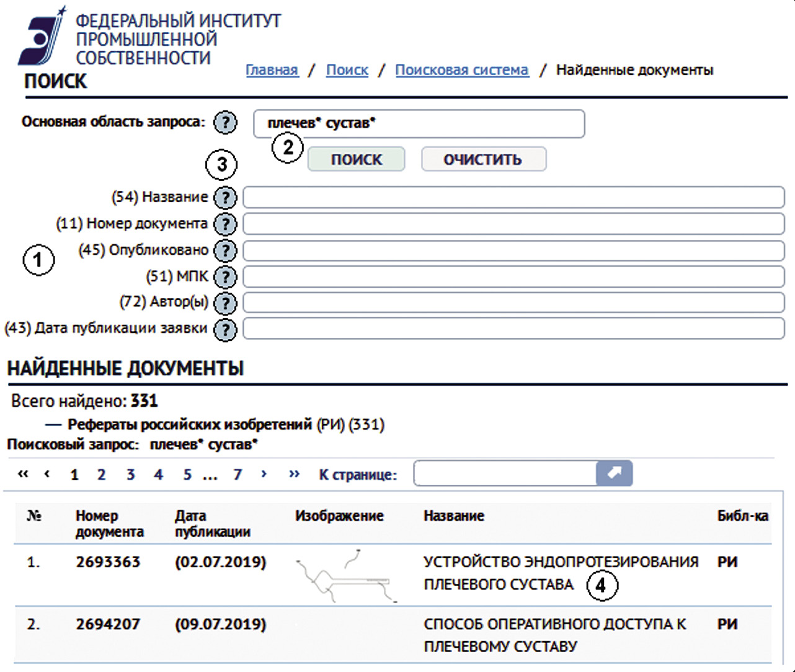Open the Главная breadcrumb link

[272, 70]
